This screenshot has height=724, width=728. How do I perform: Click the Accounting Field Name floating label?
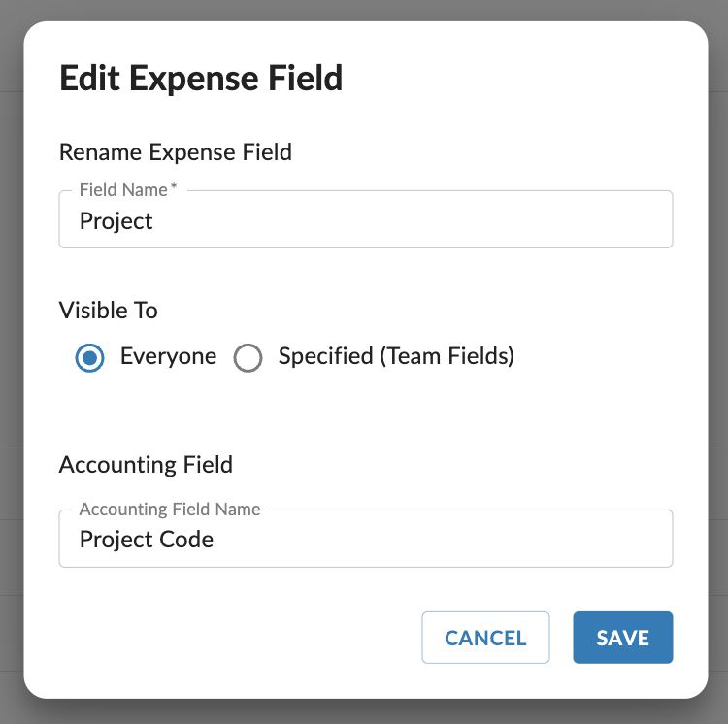pos(170,510)
